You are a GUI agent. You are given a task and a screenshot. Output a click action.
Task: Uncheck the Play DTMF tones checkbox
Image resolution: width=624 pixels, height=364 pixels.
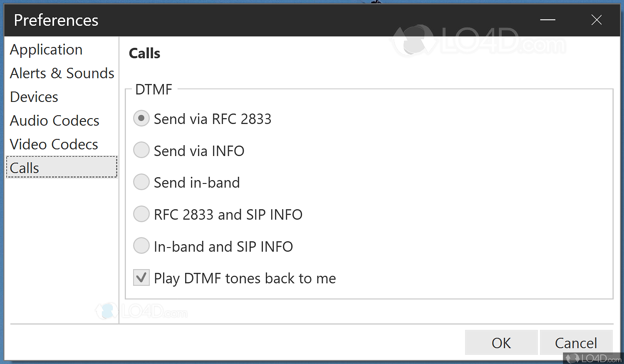(x=141, y=277)
